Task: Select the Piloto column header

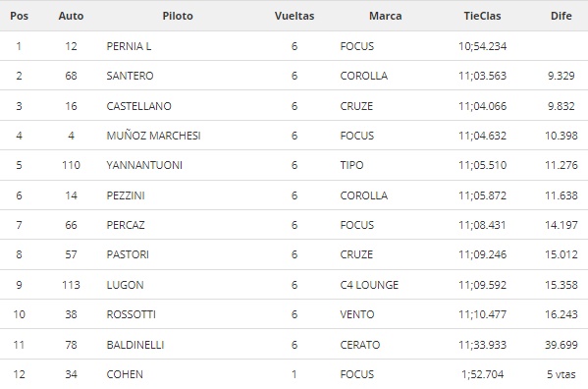Action: point(178,16)
